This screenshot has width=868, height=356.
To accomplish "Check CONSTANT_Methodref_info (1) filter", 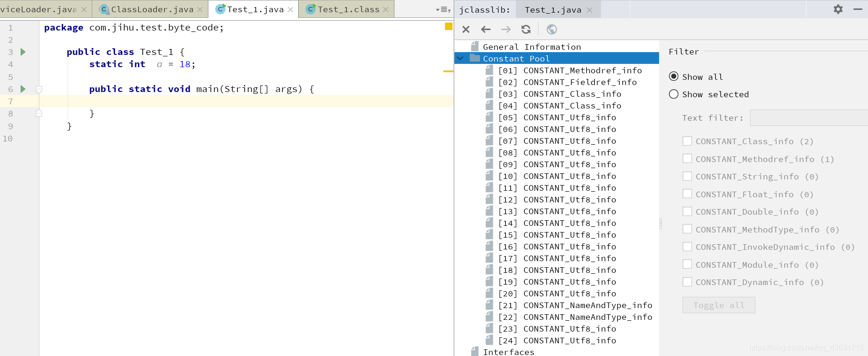I will tap(687, 158).
